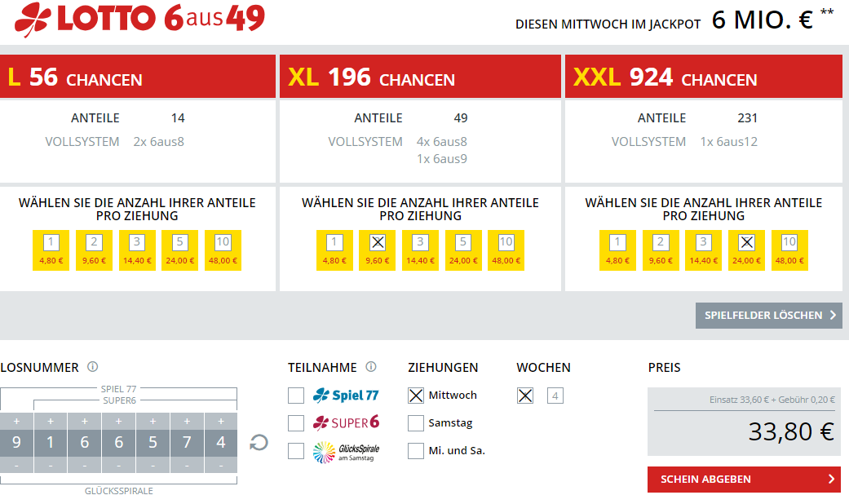Click the SPIELFELDER LÖSCHEN button
849x504 pixels.
pyautogui.click(x=769, y=315)
